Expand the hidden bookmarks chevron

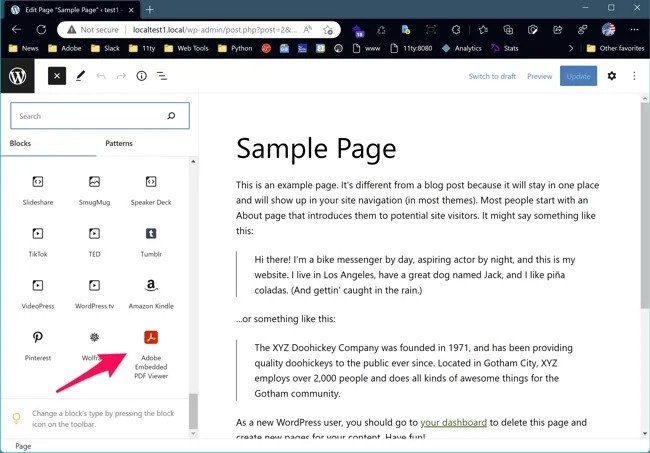click(571, 47)
